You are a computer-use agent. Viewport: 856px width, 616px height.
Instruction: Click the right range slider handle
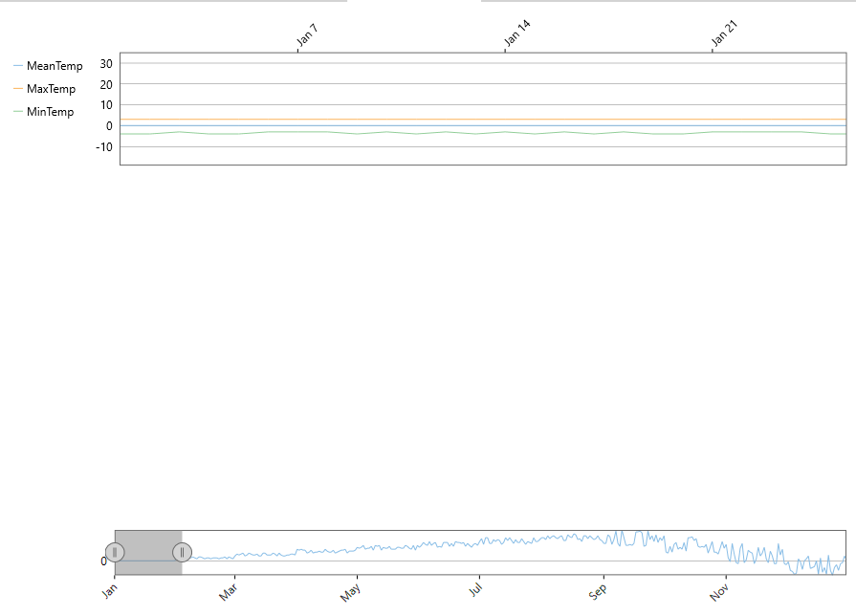tap(182, 552)
